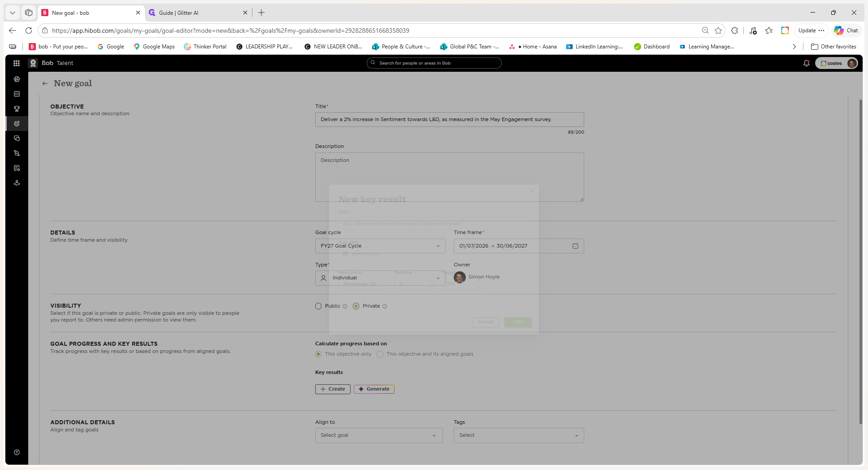Select the Public visibility radio button
This screenshot has height=470, width=868.
coord(318,306)
